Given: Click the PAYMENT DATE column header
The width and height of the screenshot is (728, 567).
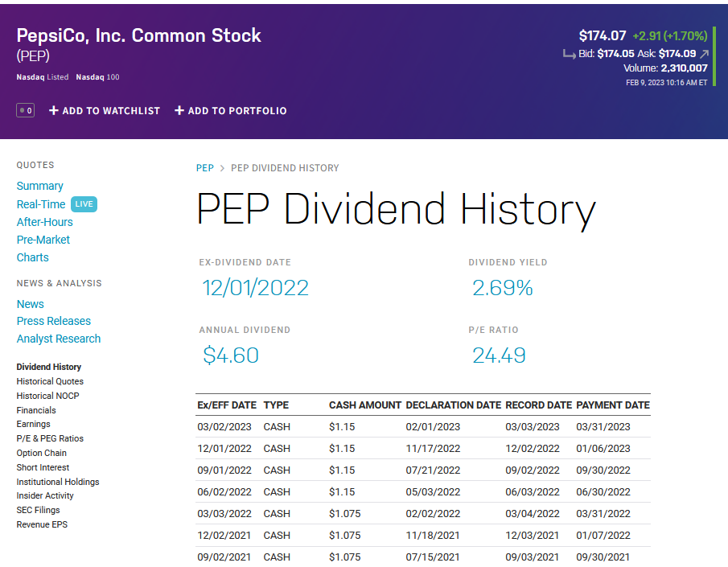Looking at the screenshot, I should tap(613, 405).
